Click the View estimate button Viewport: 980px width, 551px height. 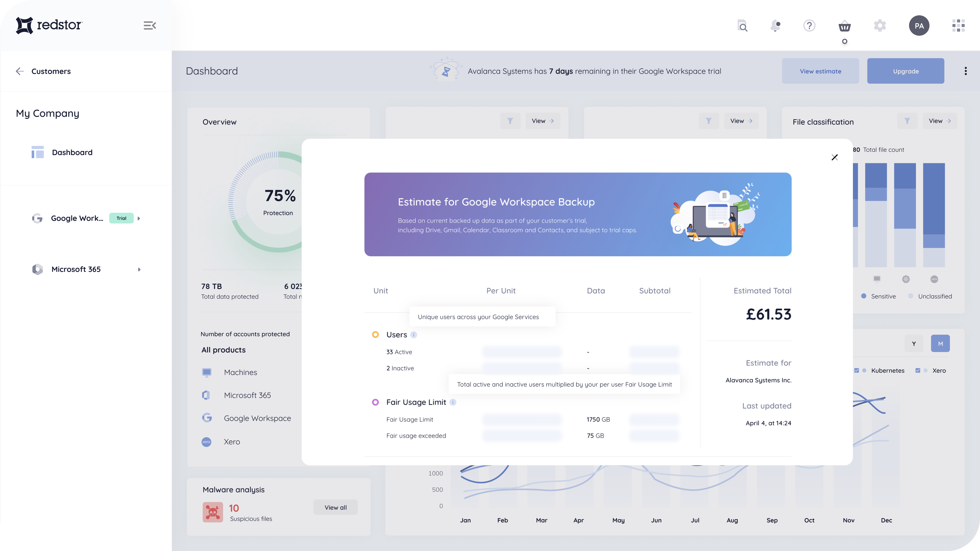click(x=820, y=71)
